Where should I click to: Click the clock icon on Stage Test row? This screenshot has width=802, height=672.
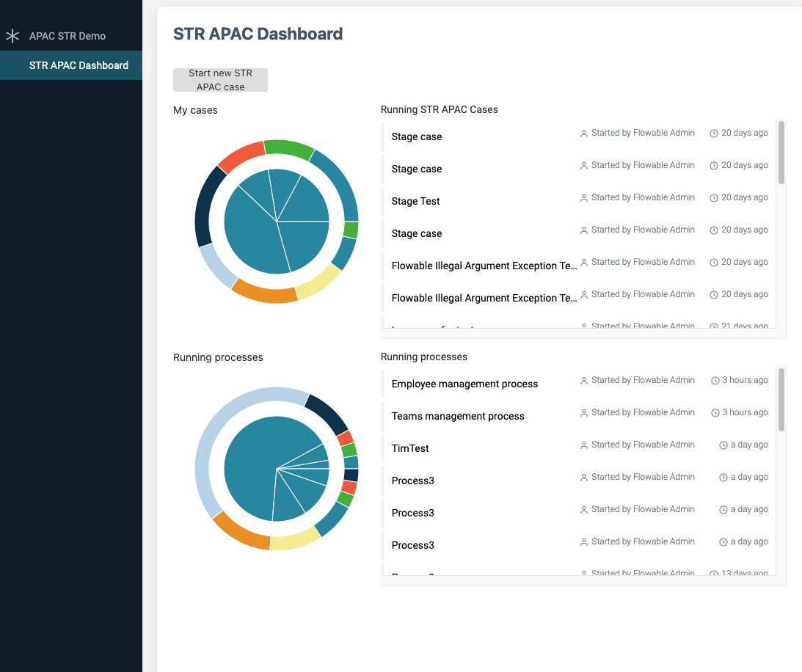tap(714, 198)
